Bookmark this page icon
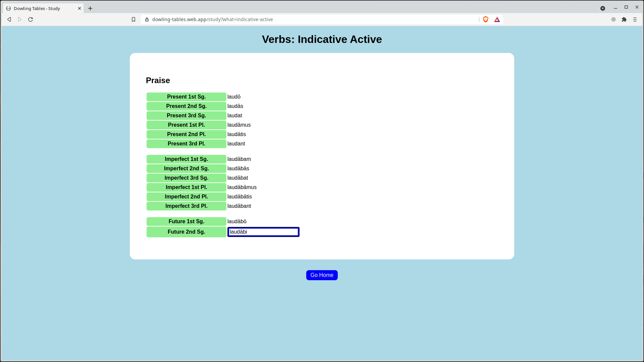Viewport: 644px width, 362px height. point(133,19)
